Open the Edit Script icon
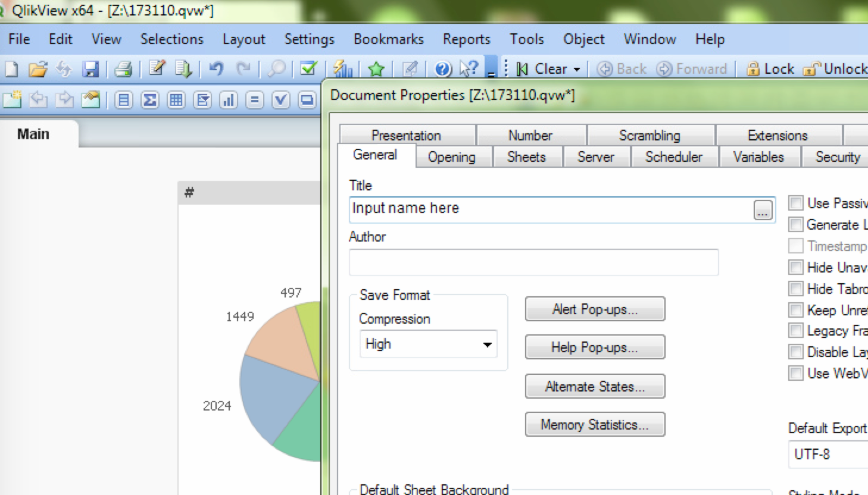 tap(157, 68)
